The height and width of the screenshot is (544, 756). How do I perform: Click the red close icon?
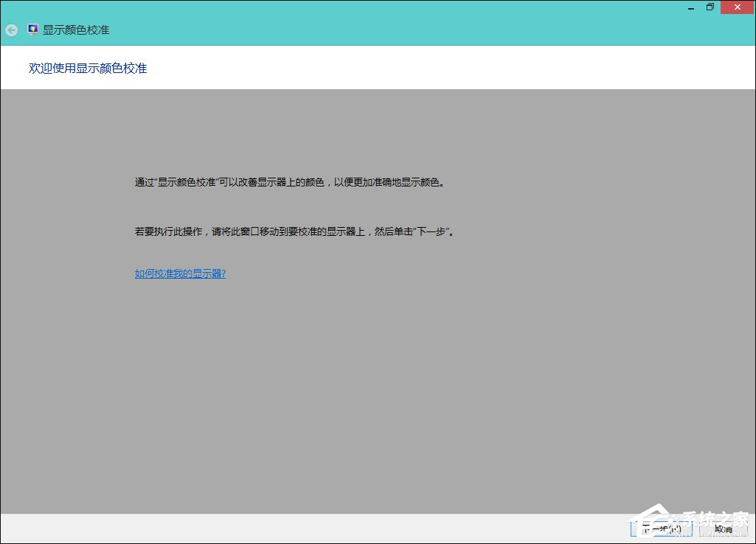pos(737,7)
